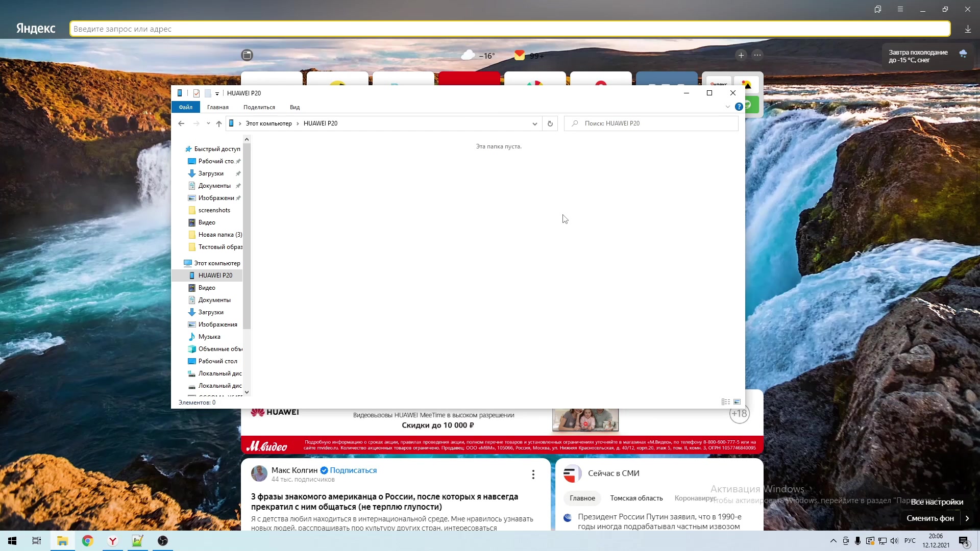Click the Яндекс logo in browser

[x=36, y=29]
